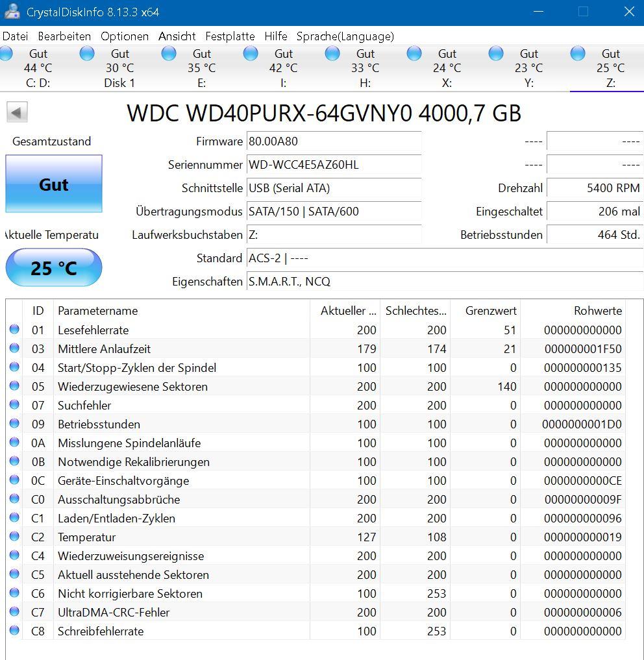The height and width of the screenshot is (660, 644).
Task: Click raw value 0000000001D0 of Betriebsstunden
Action: tap(582, 424)
